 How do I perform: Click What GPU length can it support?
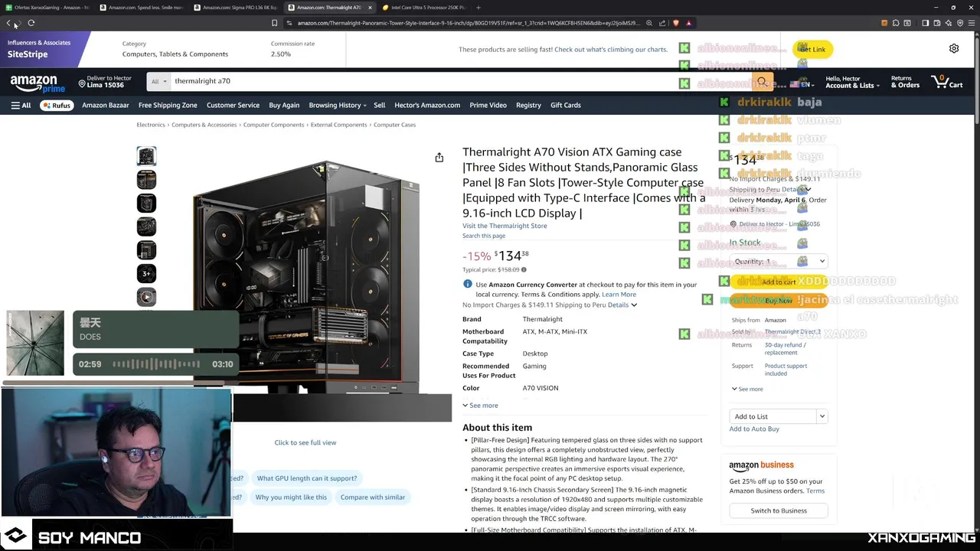pos(307,478)
